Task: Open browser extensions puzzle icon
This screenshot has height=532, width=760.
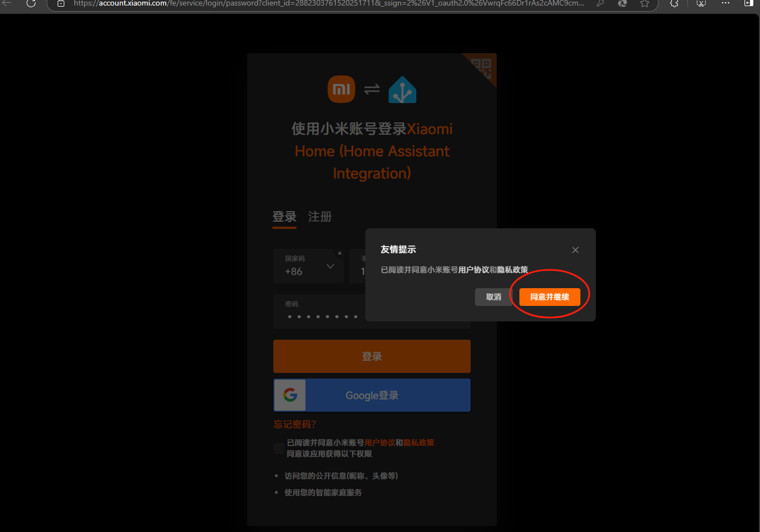Action: pos(674,3)
